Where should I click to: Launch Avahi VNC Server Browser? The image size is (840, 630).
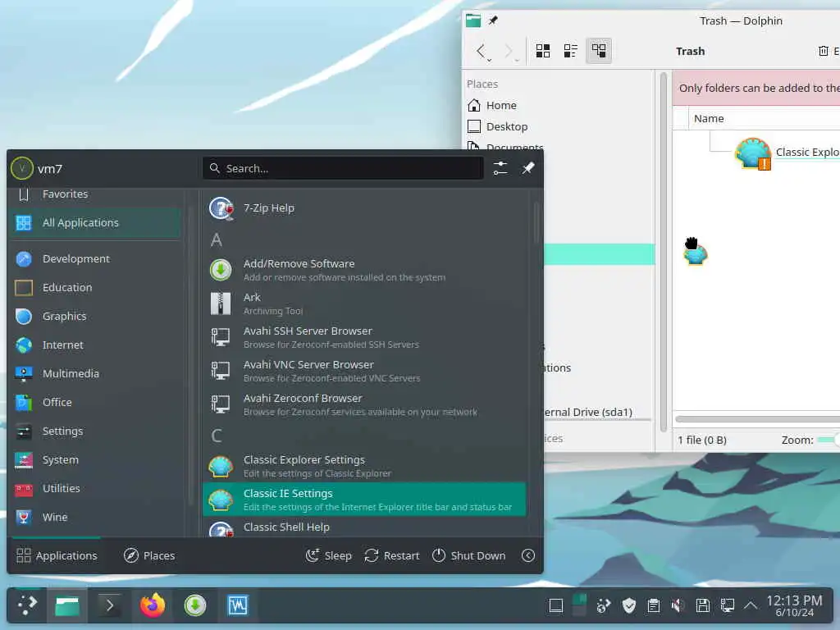pyautogui.click(x=364, y=372)
